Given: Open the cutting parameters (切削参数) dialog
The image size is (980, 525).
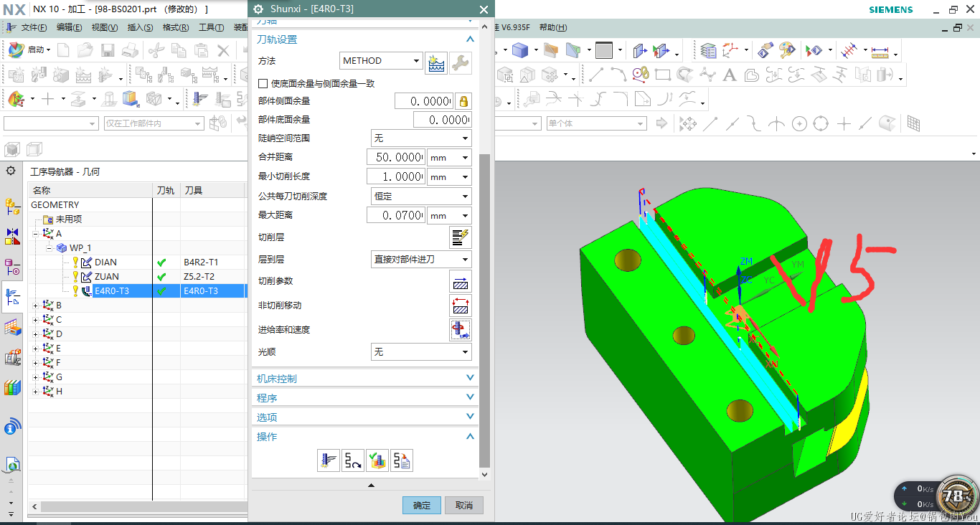Looking at the screenshot, I should [x=460, y=281].
